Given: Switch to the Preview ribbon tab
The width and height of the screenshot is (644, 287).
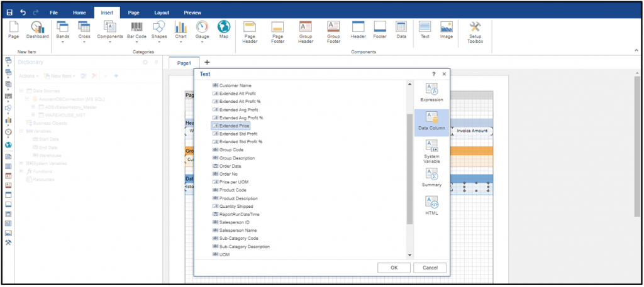Looking at the screenshot, I should (192, 13).
